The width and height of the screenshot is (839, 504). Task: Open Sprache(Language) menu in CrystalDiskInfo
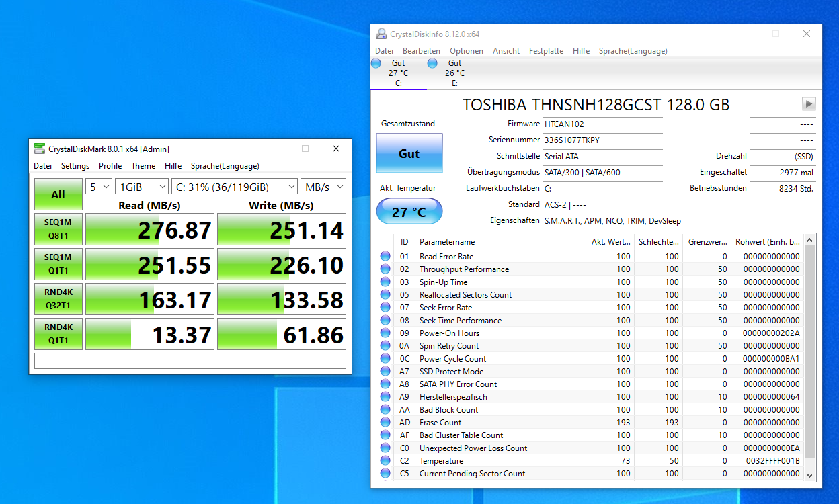tap(633, 51)
